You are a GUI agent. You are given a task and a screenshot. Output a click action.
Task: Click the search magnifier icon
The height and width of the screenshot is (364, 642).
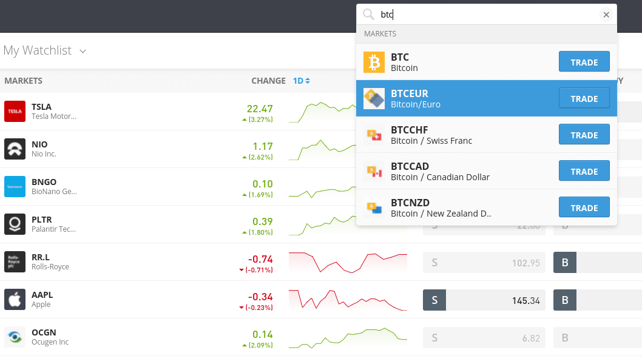(x=368, y=15)
